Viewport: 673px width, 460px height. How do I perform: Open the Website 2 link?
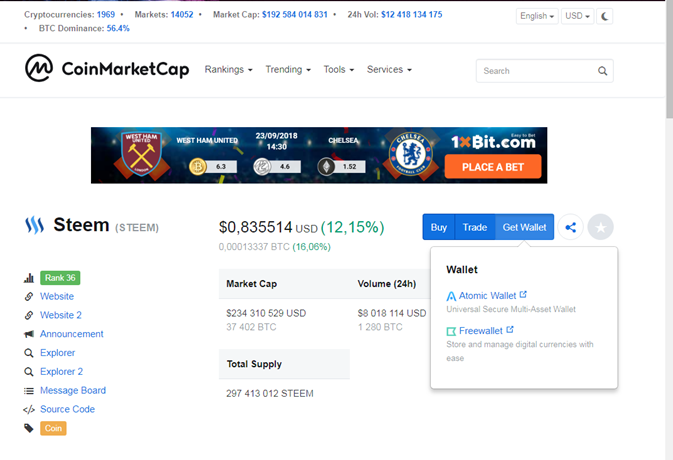(x=61, y=315)
